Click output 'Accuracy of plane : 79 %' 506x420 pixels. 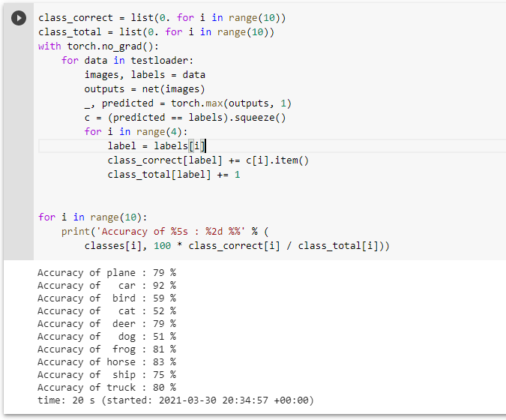click(x=106, y=273)
